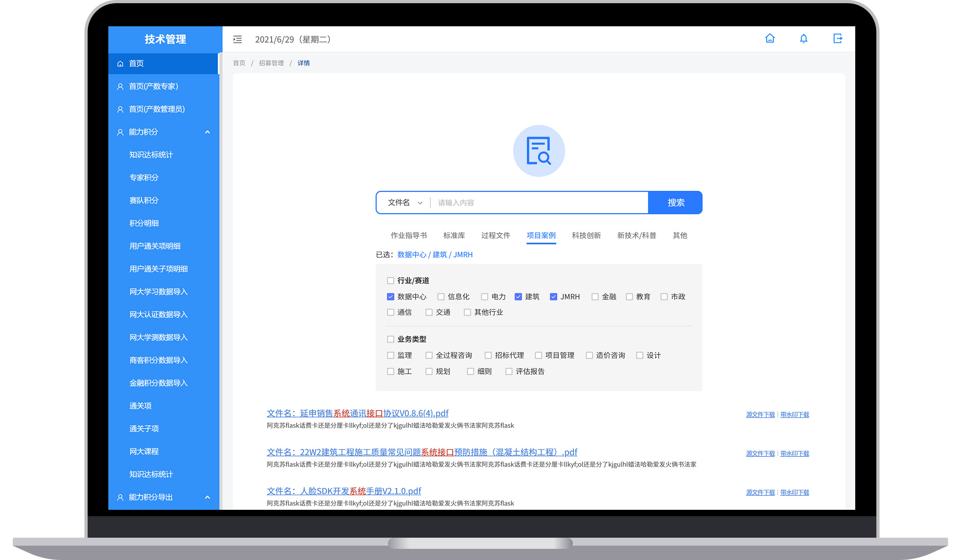This screenshot has height=560, width=960.
Task: Switch to 其他 tab
Action: [x=680, y=235]
